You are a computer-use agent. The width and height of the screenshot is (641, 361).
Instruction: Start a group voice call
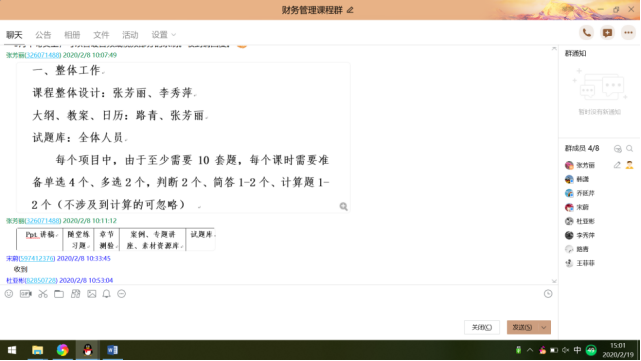[x=587, y=33]
